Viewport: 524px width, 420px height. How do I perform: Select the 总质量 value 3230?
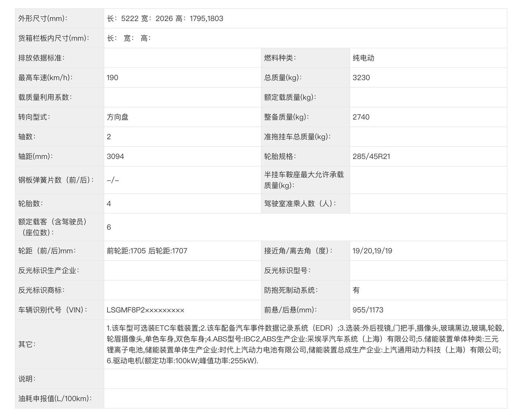click(361, 78)
